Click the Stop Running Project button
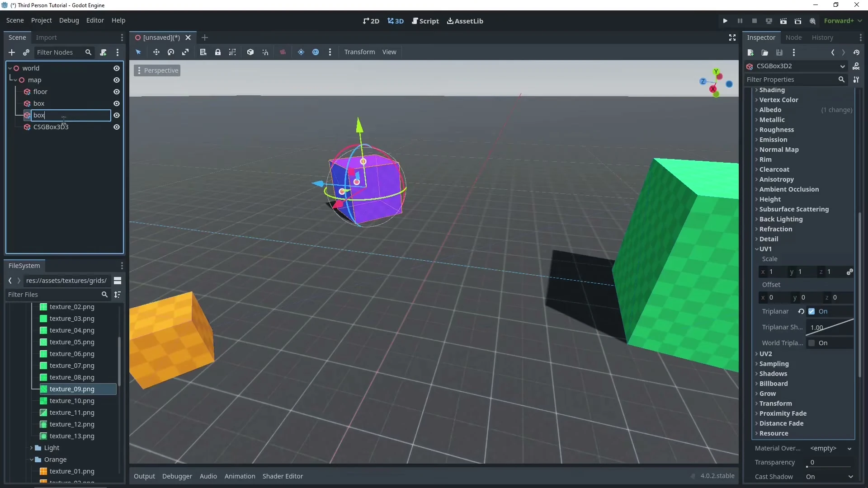 point(754,21)
